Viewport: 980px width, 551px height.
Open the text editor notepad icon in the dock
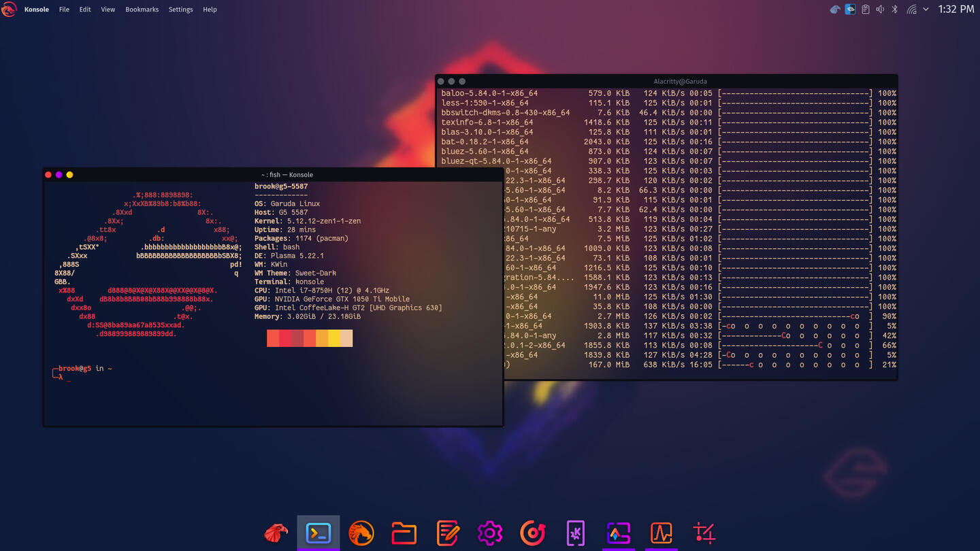tap(447, 533)
